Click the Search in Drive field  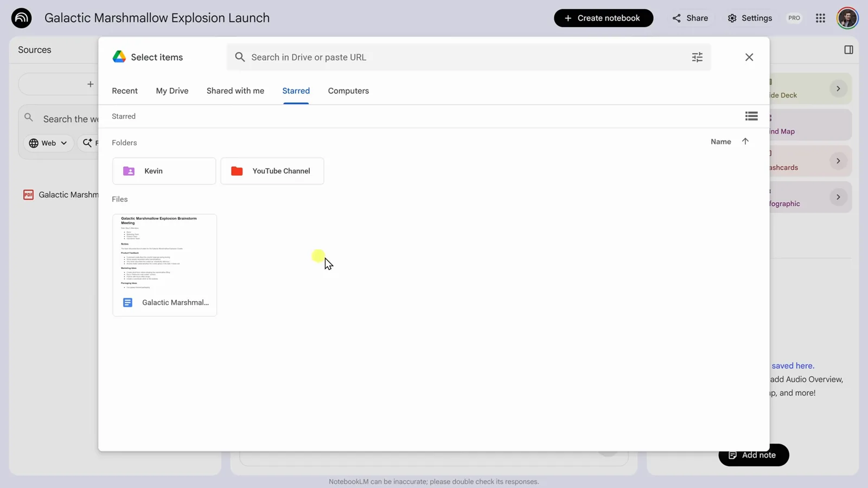(x=469, y=57)
